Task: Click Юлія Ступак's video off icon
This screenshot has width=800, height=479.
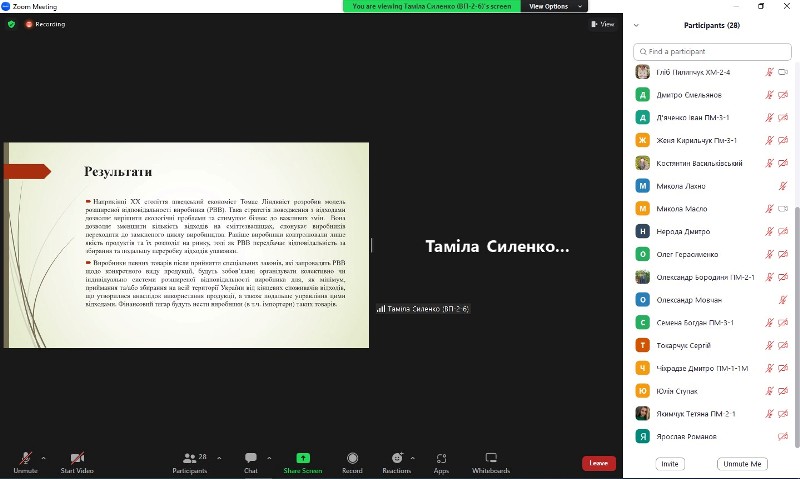Action: click(783, 391)
